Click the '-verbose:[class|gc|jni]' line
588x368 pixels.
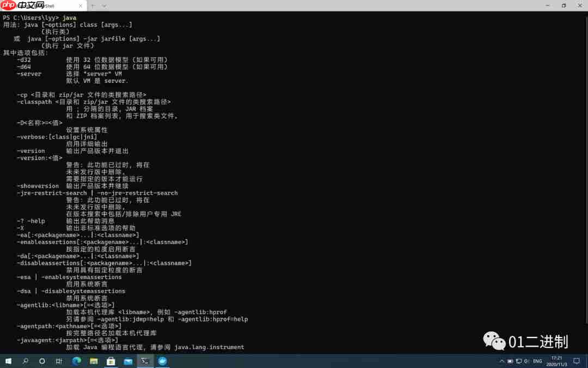tap(57, 137)
